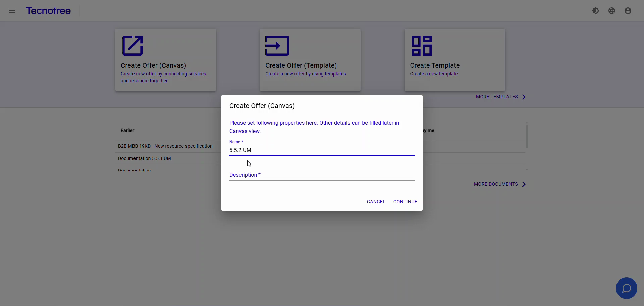Viewport: 644px width, 306px height.
Task: Open the B2B MBB 19KD resource specification
Action: click(165, 146)
